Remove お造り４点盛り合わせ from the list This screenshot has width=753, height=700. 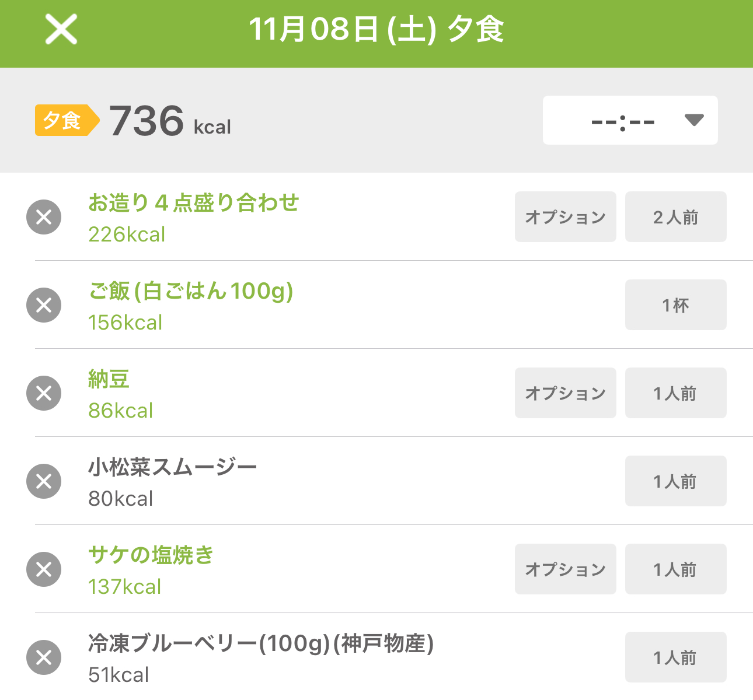click(44, 217)
